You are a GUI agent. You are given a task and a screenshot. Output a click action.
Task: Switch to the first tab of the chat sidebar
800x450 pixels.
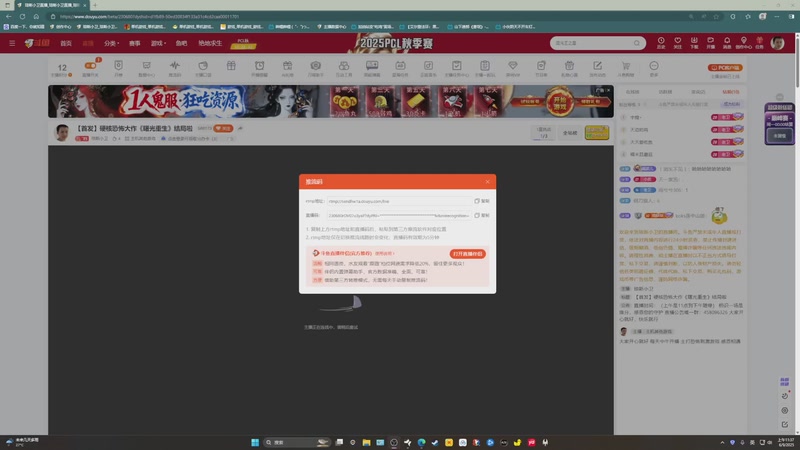coord(632,92)
